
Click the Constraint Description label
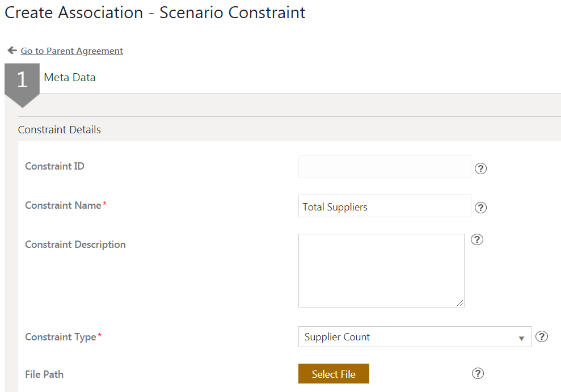[x=75, y=245]
